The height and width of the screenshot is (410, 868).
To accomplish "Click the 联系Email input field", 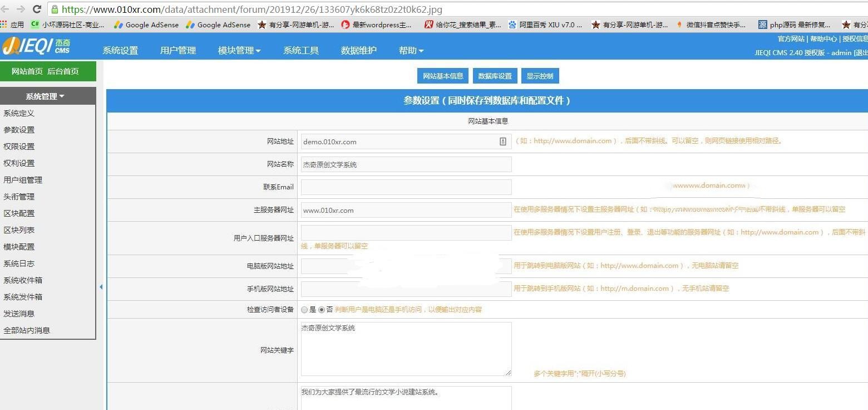I will click(406, 187).
